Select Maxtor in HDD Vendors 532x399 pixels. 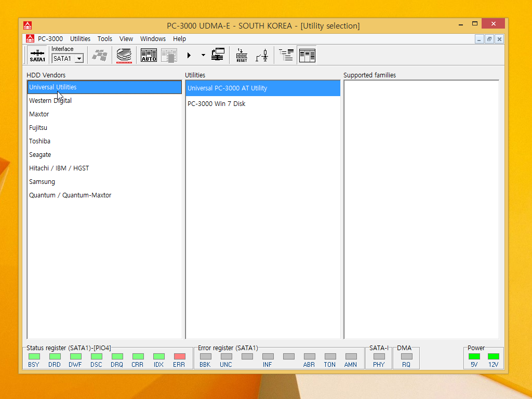tap(104, 114)
